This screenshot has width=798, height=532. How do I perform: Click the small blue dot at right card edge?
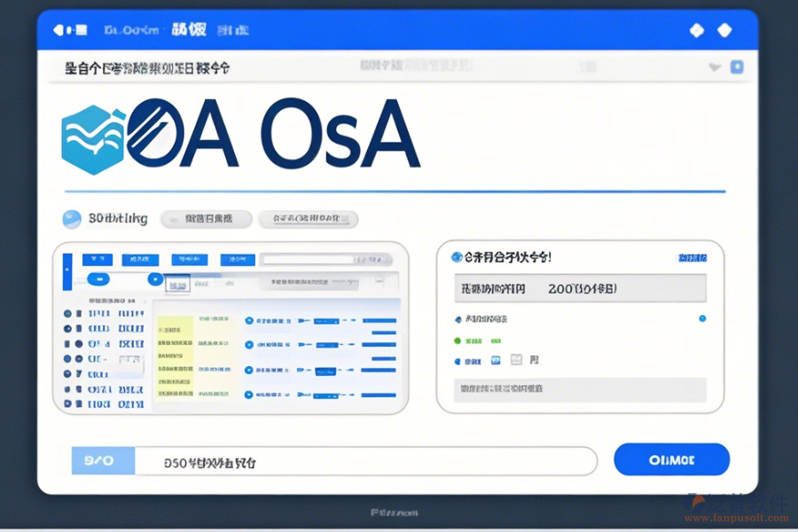[702, 318]
